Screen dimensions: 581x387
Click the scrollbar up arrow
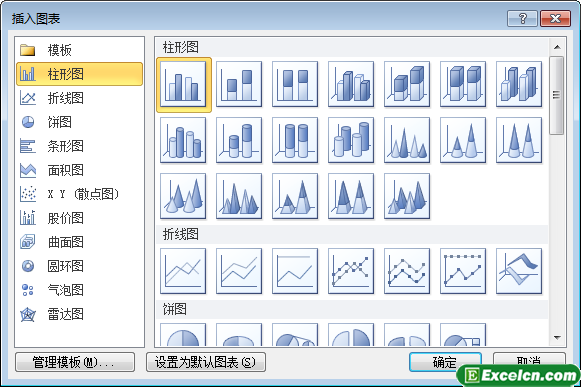[x=557, y=47]
